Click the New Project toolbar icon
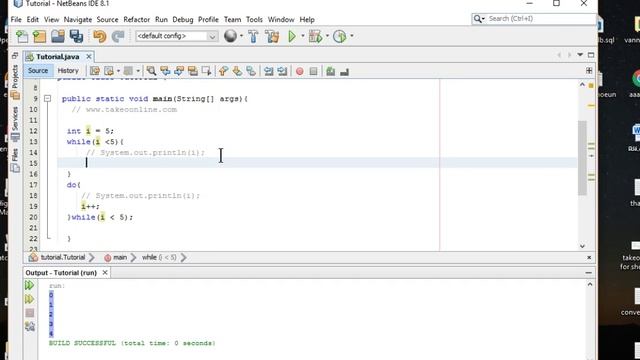 (40, 36)
